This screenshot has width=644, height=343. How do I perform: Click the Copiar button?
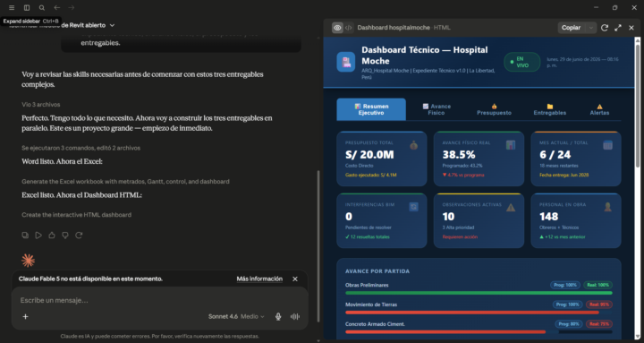572,28
